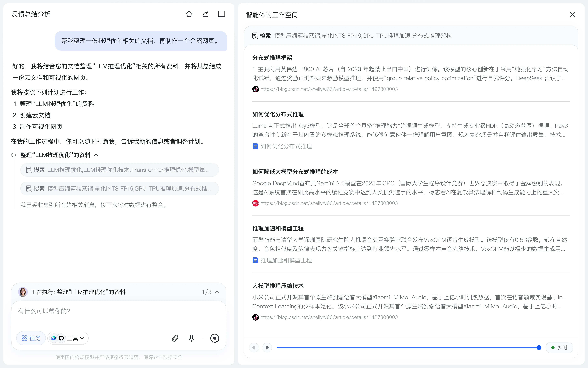The height and width of the screenshot is (368, 588).
Task: Open 如何优化分布式推理 result title
Action: tap(278, 114)
